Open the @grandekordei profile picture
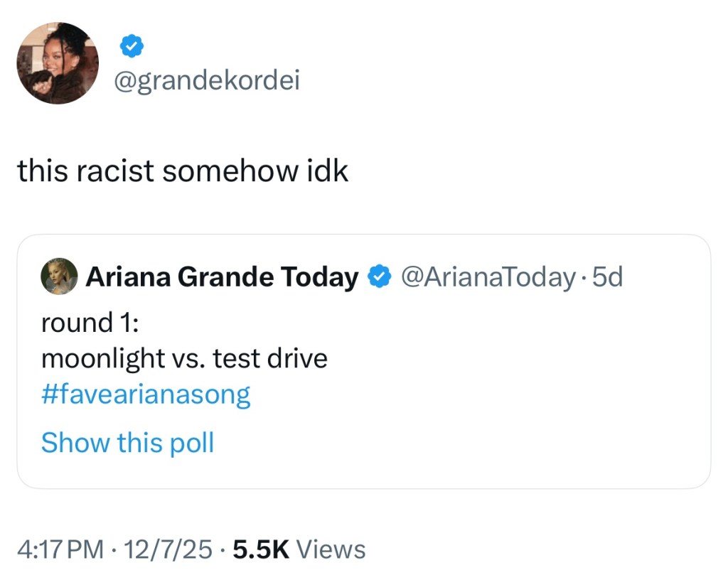728x570 pixels. point(58,63)
